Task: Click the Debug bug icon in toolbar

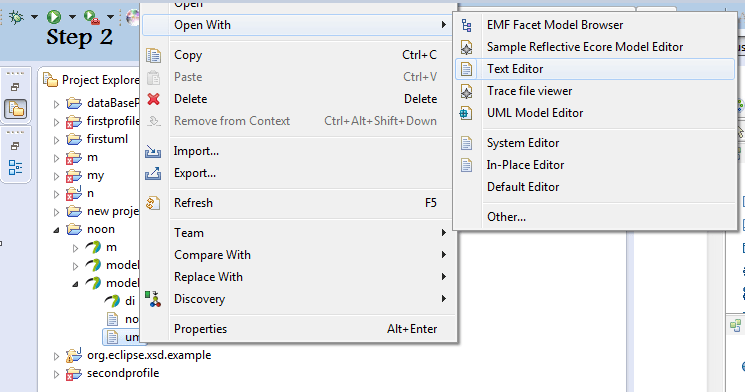Action: 16,18
